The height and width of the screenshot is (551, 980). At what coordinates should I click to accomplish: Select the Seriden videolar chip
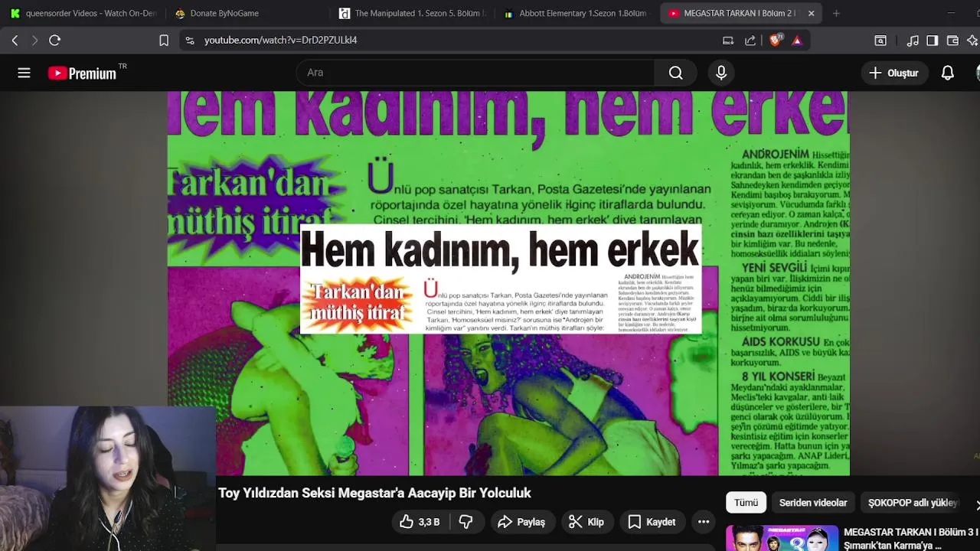[x=812, y=503]
